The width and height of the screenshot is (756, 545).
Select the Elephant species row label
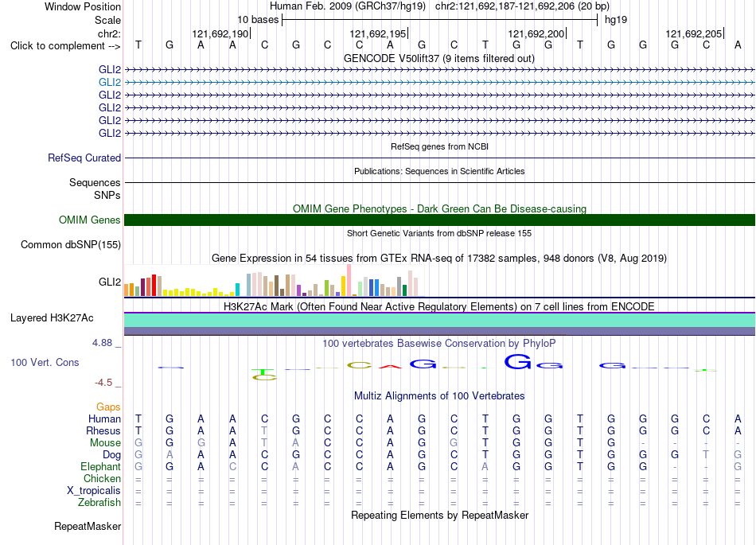(100, 466)
